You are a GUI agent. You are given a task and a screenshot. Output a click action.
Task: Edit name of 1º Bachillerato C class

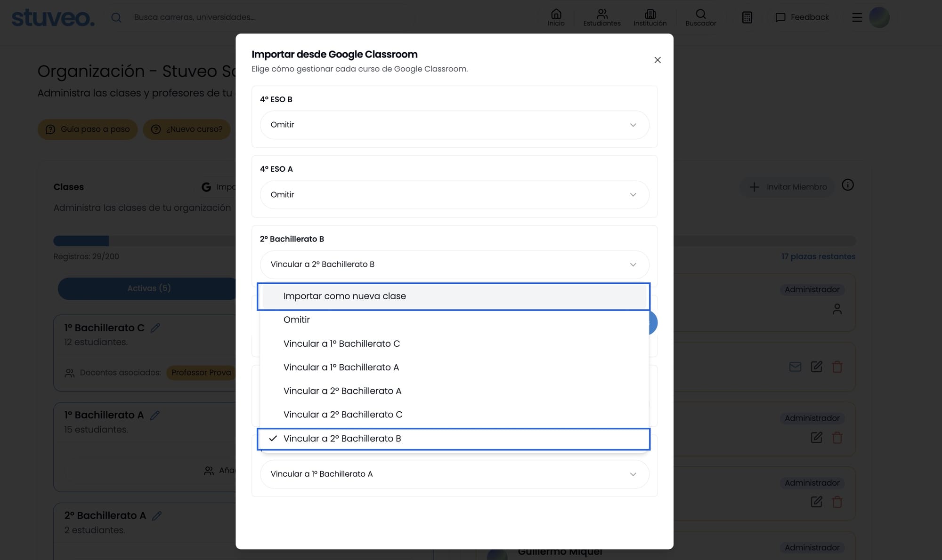(155, 328)
